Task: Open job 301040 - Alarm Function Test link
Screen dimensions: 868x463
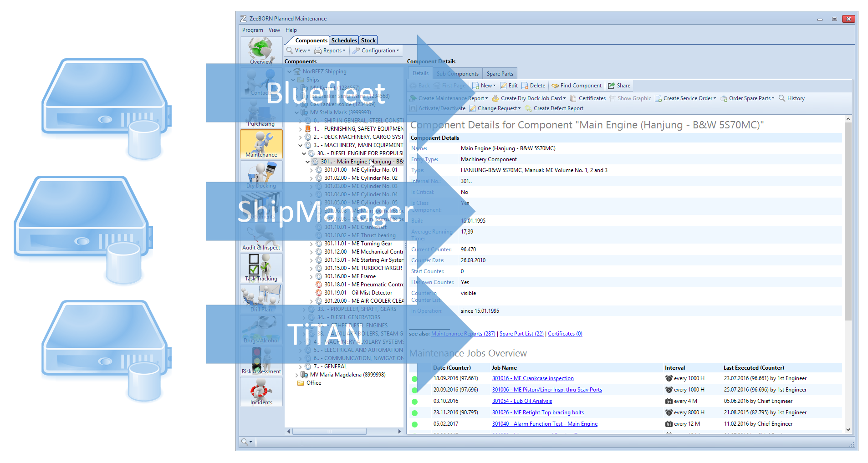Action: tap(545, 424)
